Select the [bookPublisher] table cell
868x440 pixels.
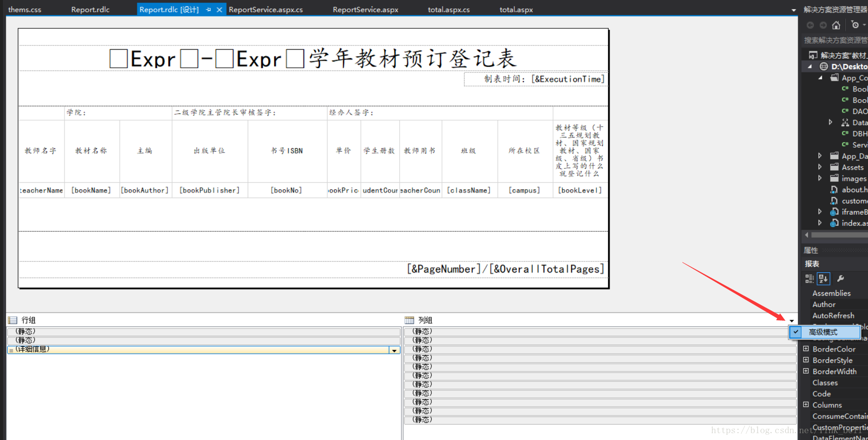click(x=210, y=190)
